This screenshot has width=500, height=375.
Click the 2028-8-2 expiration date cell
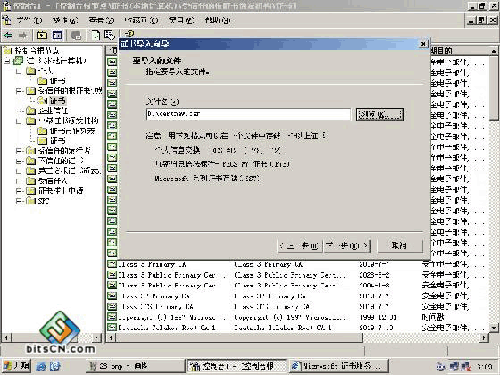pyautogui.click(x=374, y=275)
